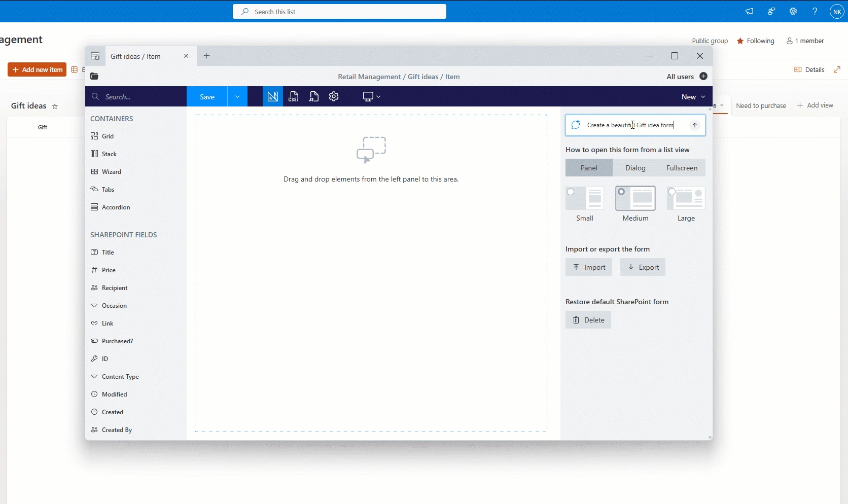Open SharePoint settings gear in header
This screenshot has width=848, height=504.
pos(793,11)
